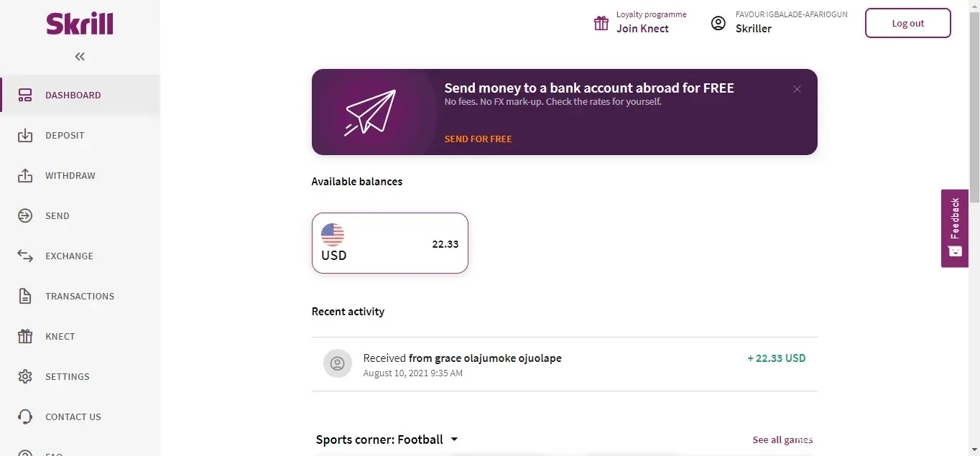
Task: Click the user profile avatar icon
Action: point(718,23)
